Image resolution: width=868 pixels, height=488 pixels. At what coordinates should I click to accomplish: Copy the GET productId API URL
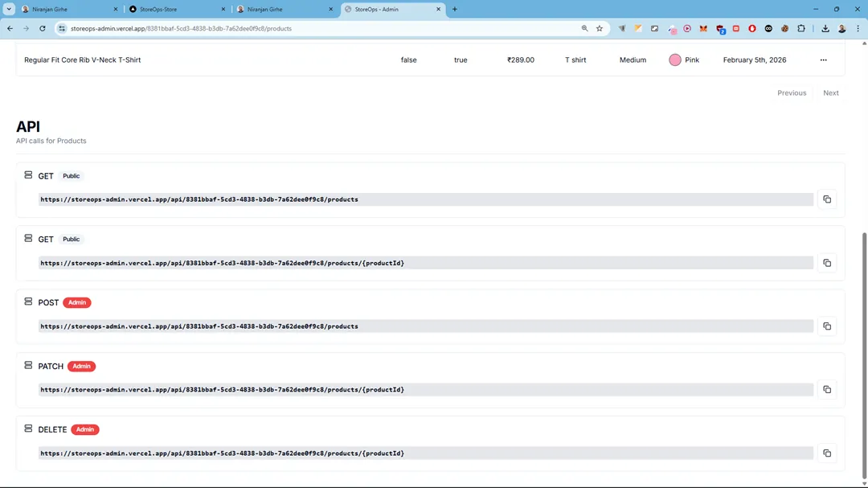click(827, 263)
